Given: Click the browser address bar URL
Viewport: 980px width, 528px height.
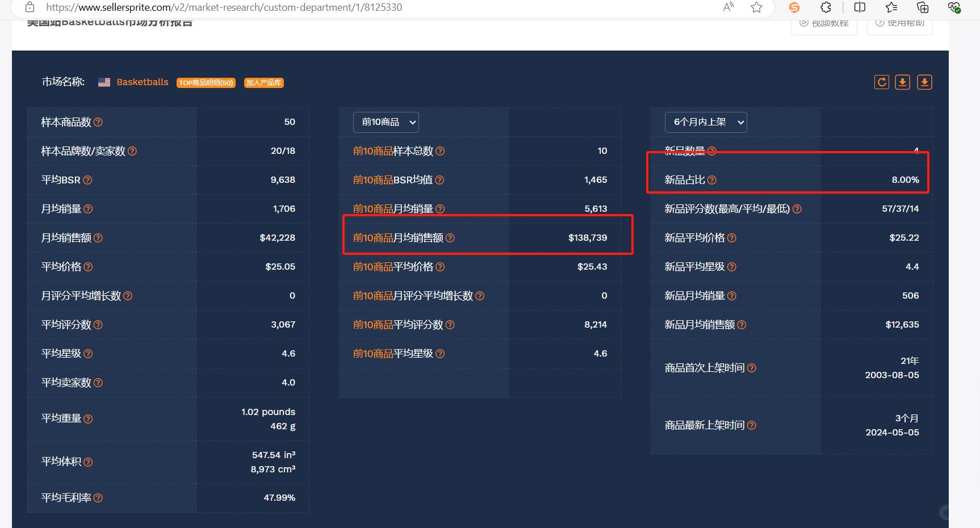Looking at the screenshot, I should [224, 7].
